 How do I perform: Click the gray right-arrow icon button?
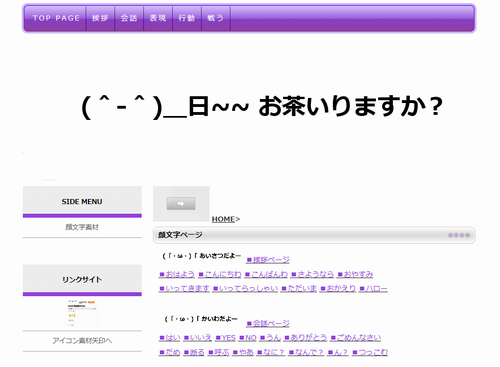click(x=181, y=204)
